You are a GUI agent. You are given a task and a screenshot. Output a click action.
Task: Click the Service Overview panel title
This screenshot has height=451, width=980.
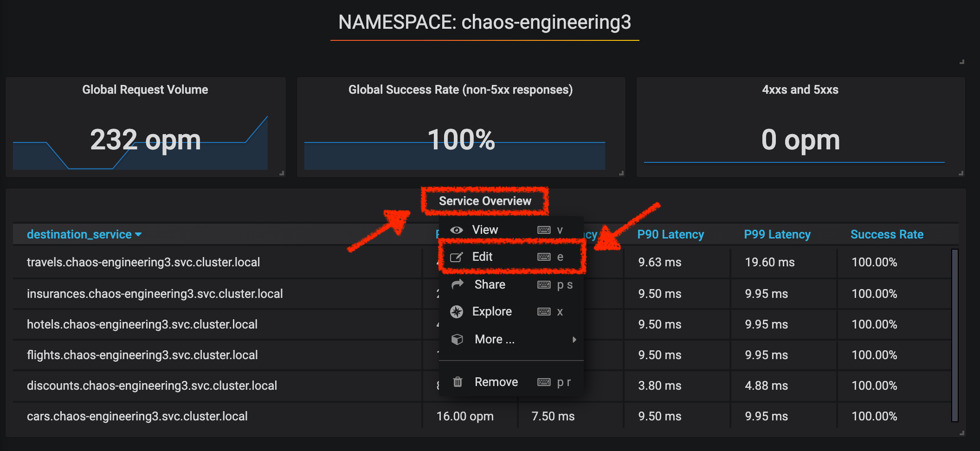pos(485,201)
